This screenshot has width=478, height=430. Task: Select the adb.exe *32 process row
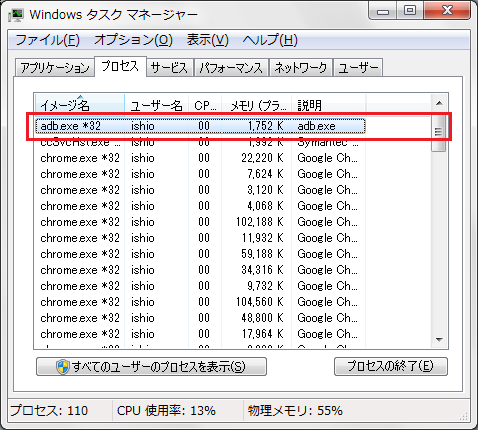(200, 126)
